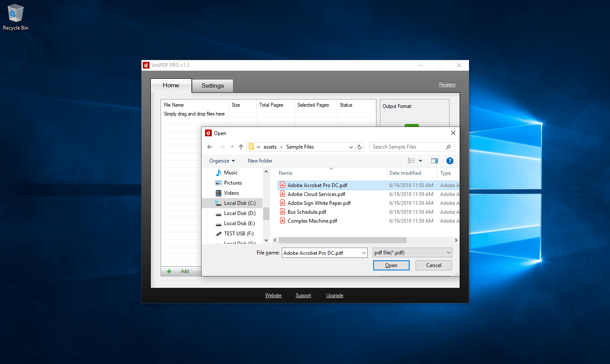610x364 pixels.
Task: Click the Videos folder icon
Action: pos(219,193)
